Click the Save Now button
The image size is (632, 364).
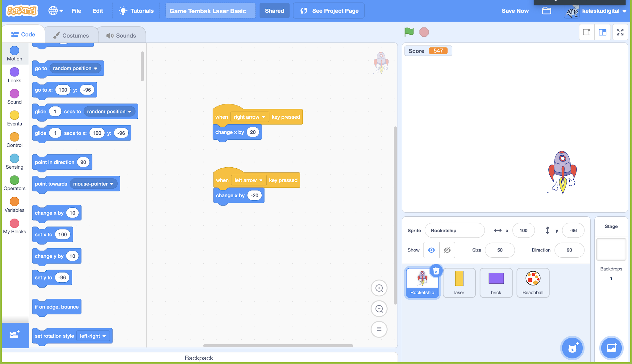pos(515,10)
